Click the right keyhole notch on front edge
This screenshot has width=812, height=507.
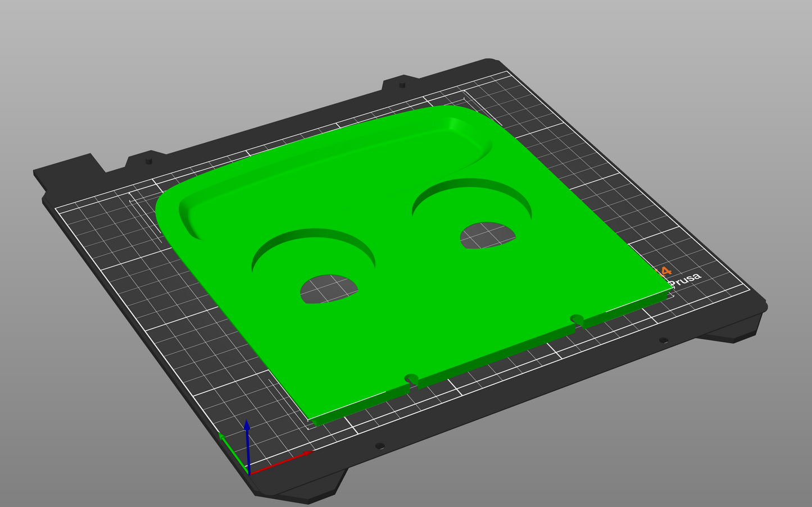tap(577, 319)
